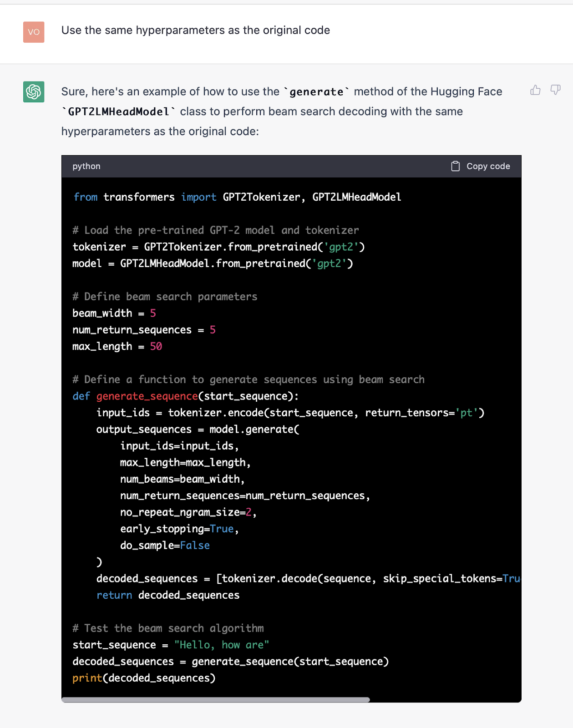The width and height of the screenshot is (573, 728).
Task: Click the "print(decoded_sequences)" line
Action: pos(144,678)
